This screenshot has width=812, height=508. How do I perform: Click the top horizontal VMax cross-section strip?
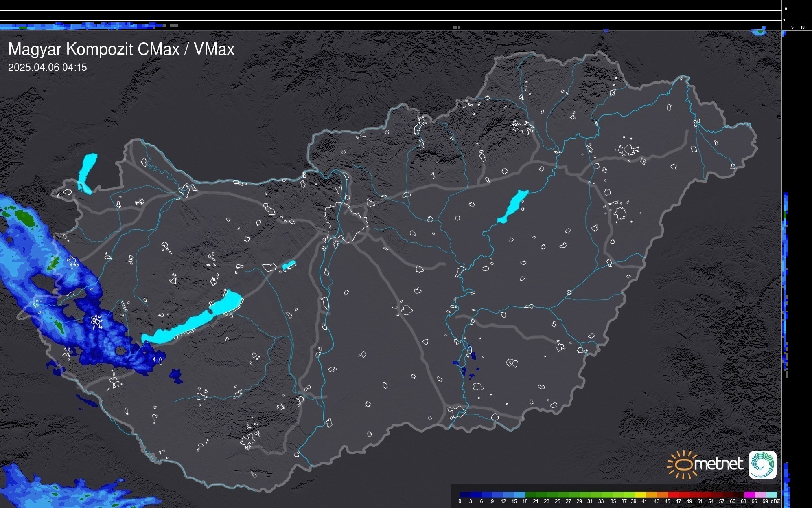81,26
